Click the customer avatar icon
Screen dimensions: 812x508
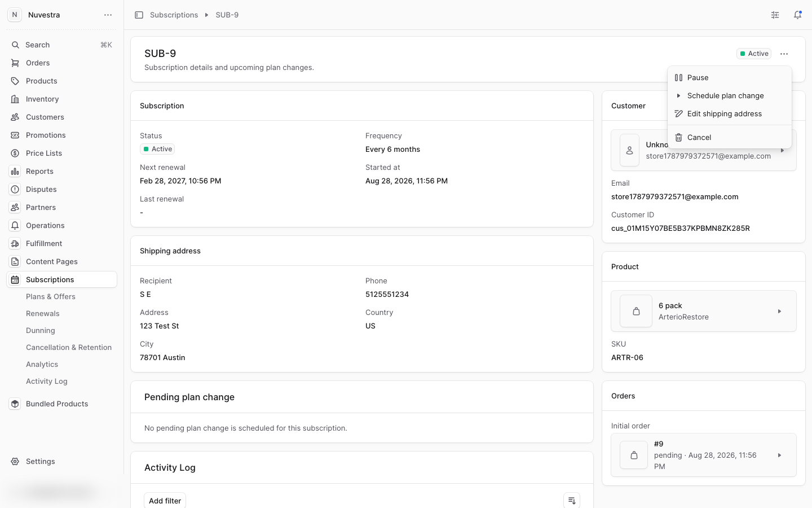pos(629,150)
